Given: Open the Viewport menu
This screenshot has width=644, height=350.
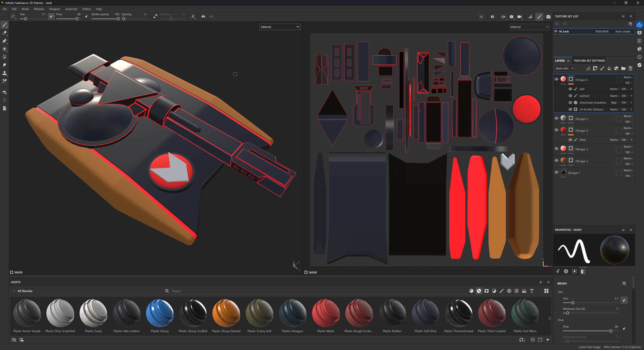Looking at the screenshot, I should click(x=54, y=9).
